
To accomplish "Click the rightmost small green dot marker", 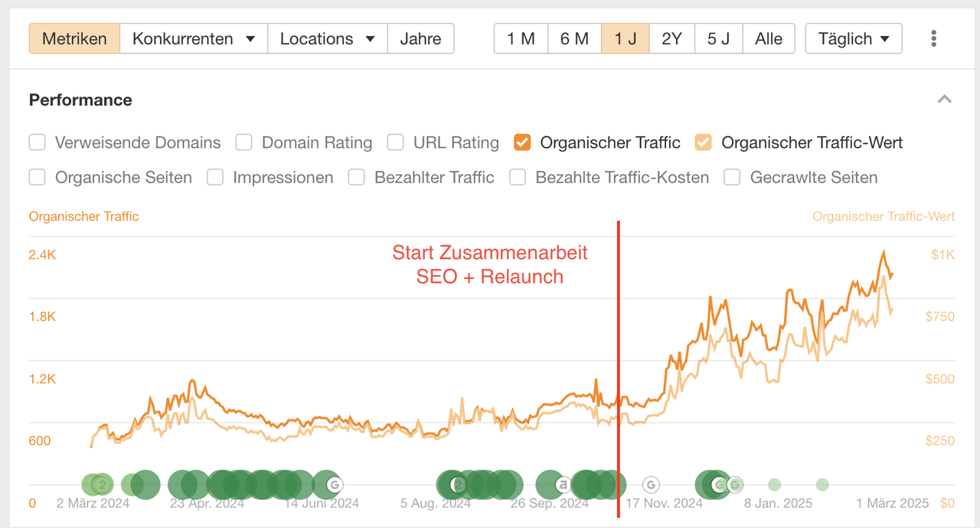I will pyautogui.click(x=822, y=484).
